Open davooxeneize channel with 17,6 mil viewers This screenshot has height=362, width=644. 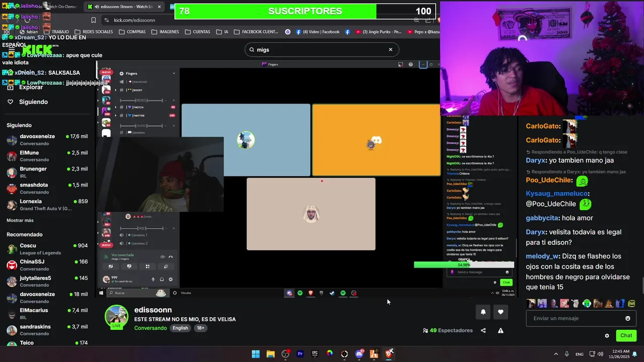pos(47,140)
